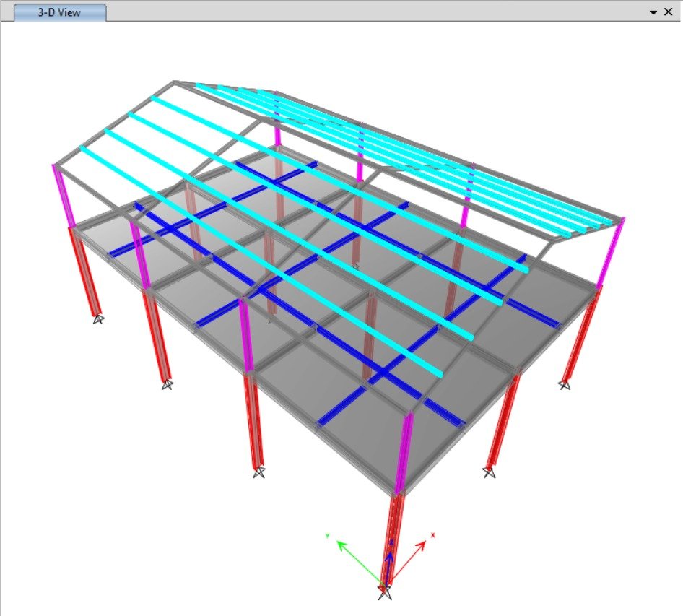Viewport: 683px width, 616px height.
Task: Select the 3-D View tab
Action: coord(61,12)
